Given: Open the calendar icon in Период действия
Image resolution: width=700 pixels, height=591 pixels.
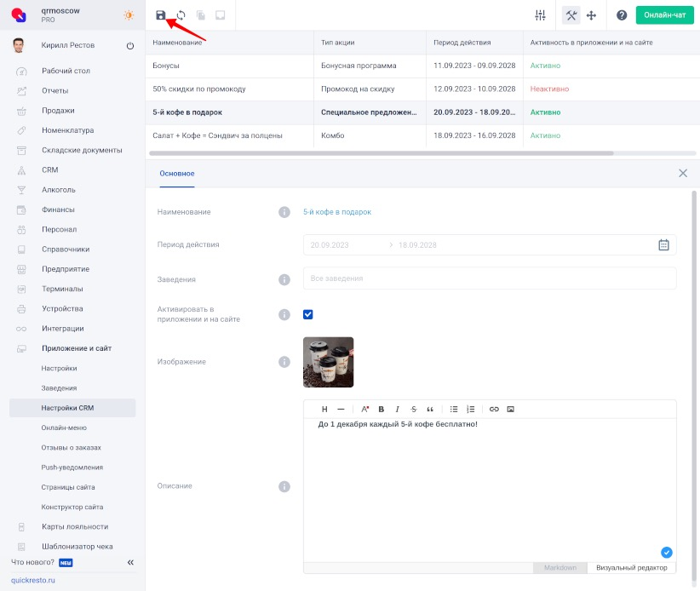Looking at the screenshot, I should point(663,244).
